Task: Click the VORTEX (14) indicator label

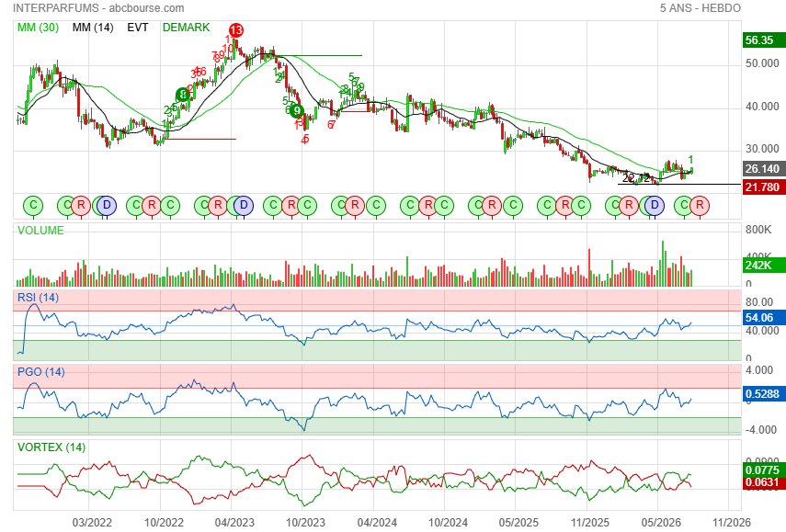Action: tap(51, 447)
